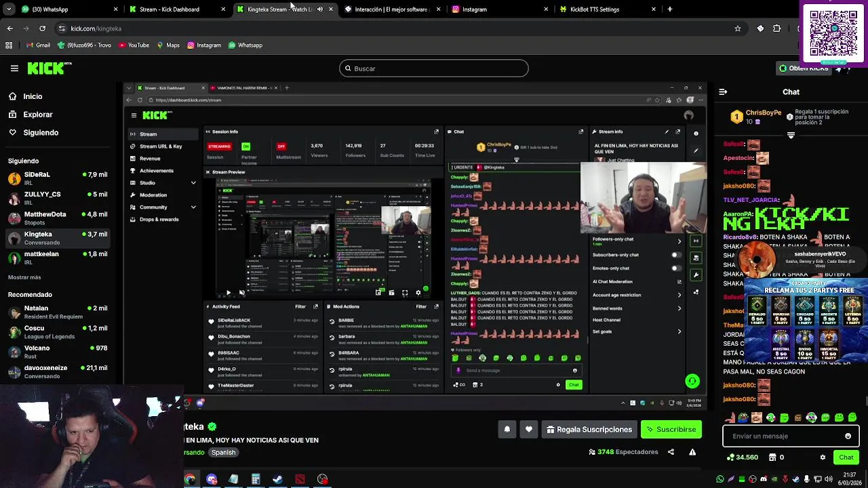
Task: Toggle Subscribers-only chat in streamed dashboard
Action: click(676, 255)
